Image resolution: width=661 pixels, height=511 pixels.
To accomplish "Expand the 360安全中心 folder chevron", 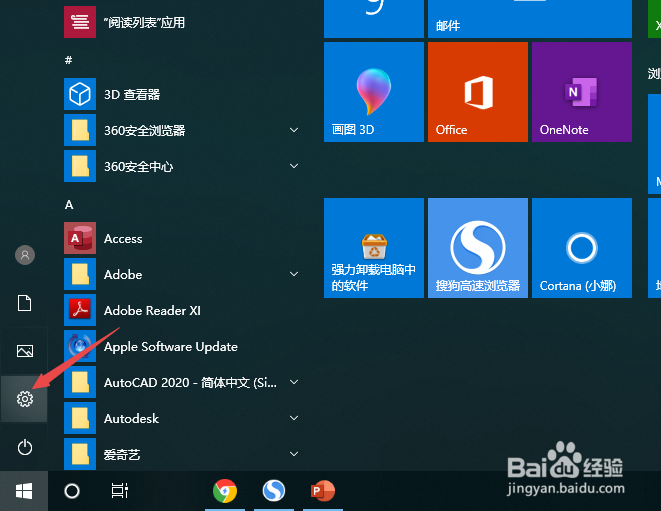I will [x=294, y=166].
